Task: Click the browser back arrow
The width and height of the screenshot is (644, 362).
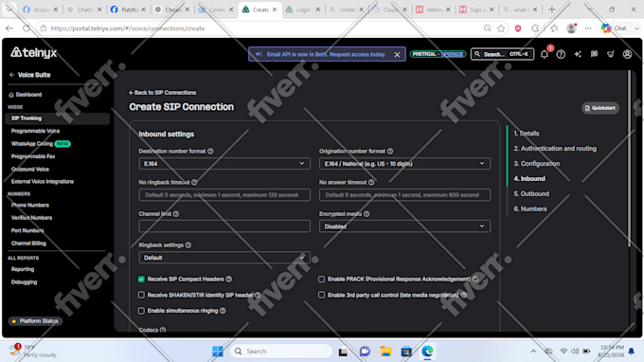Action: (x=9, y=28)
